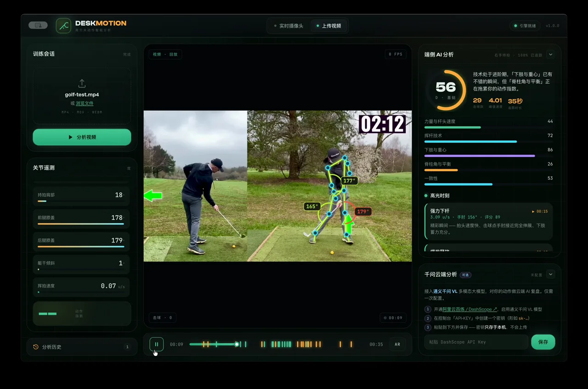Viewport: 588px width, 389px height.
Task: Click the playback progress slider handle
Action: [x=237, y=344]
